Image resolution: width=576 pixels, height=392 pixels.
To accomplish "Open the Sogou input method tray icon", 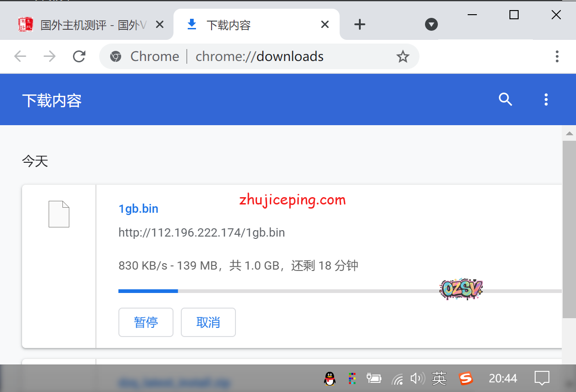I will [466, 378].
